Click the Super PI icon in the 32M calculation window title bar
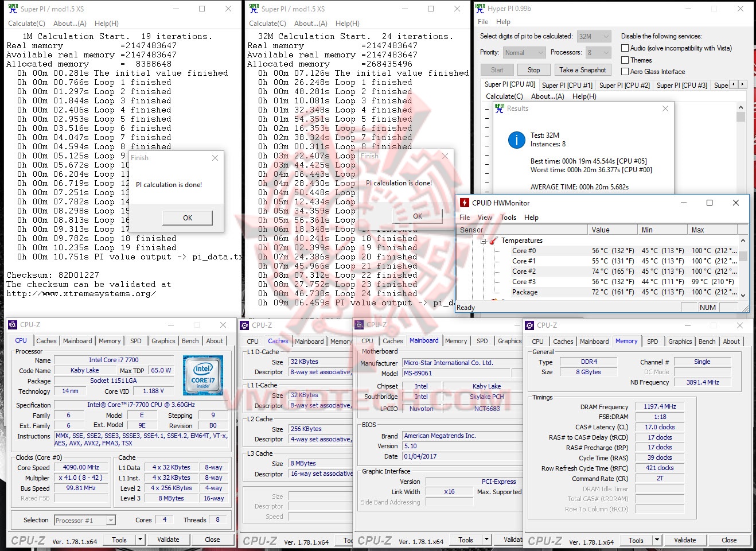The width and height of the screenshot is (756, 551). click(254, 9)
